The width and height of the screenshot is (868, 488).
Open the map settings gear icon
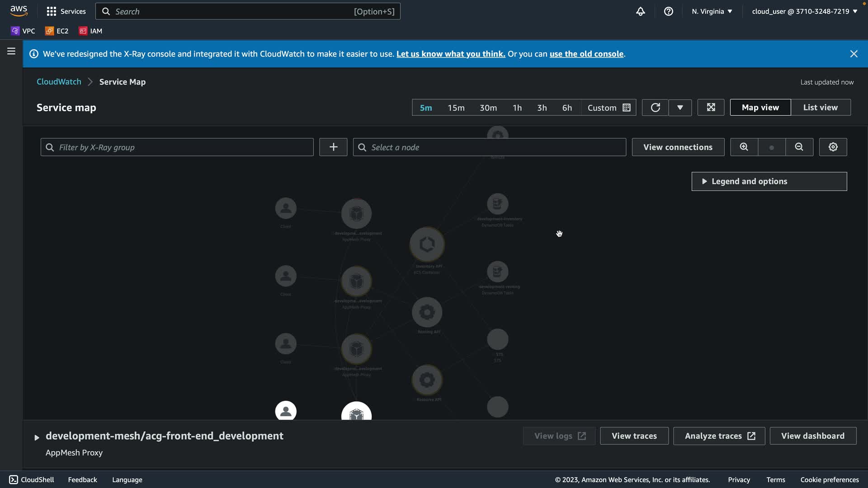tap(833, 147)
